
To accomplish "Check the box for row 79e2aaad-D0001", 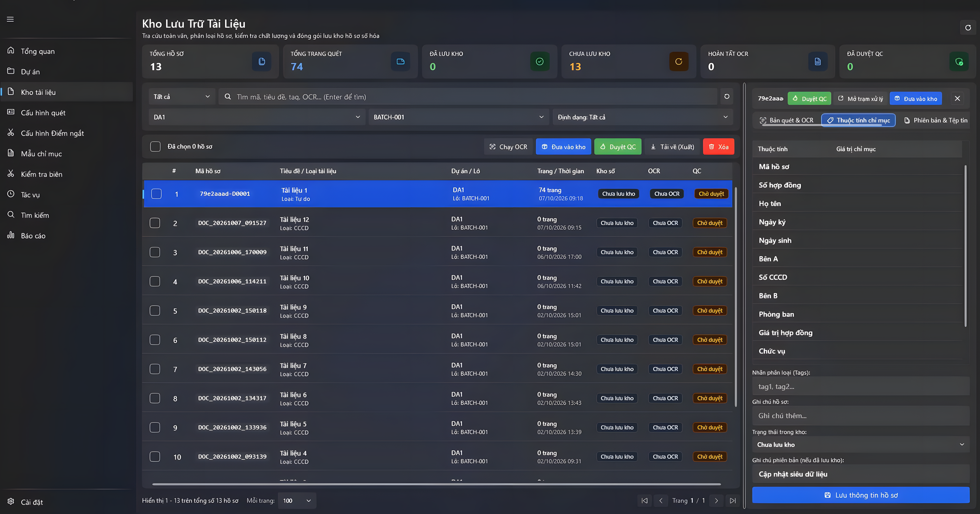I will click(156, 194).
